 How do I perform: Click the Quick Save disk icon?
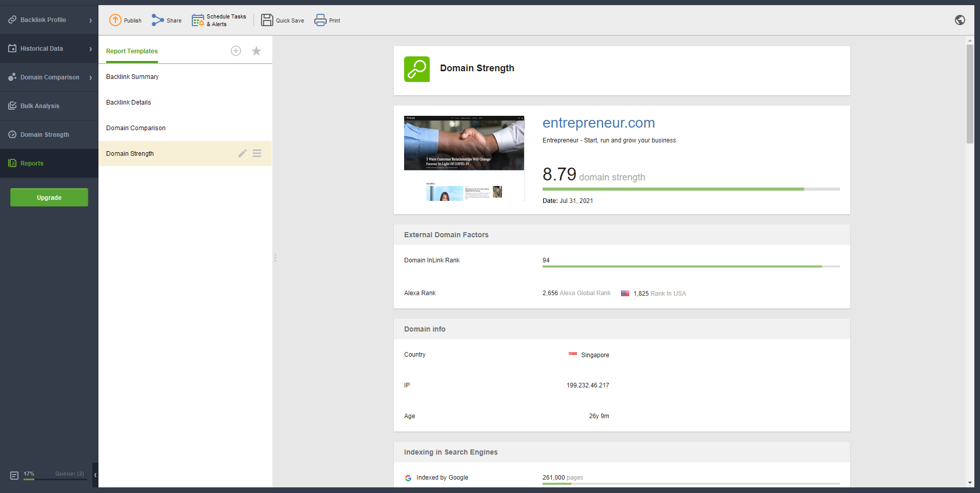[x=267, y=20]
